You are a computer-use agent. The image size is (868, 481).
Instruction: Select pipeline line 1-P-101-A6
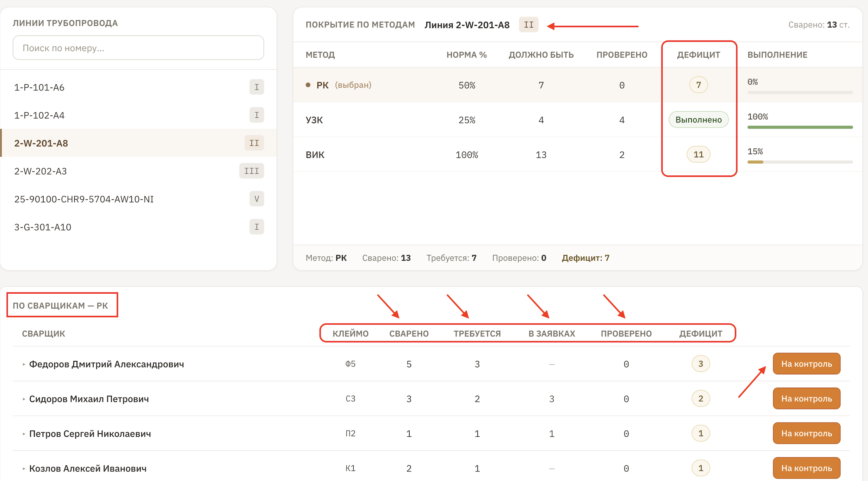click(138, 87)
